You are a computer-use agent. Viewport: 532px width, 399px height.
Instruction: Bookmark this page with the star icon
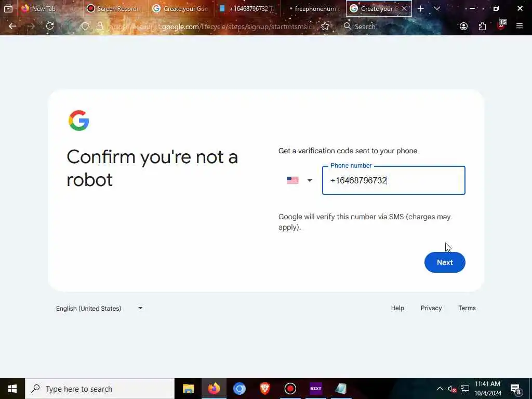tap(325, 26)
